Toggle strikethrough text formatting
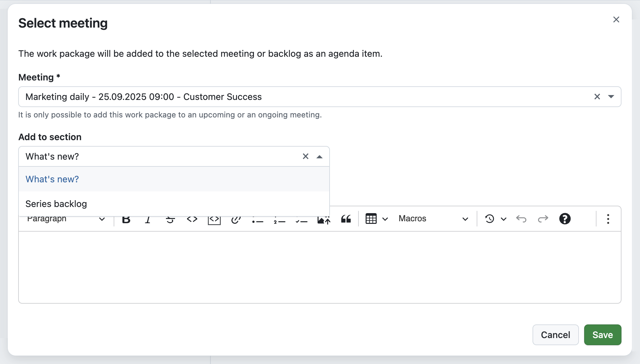This screenshot has width=640, height=364. [x=170, y=219]
